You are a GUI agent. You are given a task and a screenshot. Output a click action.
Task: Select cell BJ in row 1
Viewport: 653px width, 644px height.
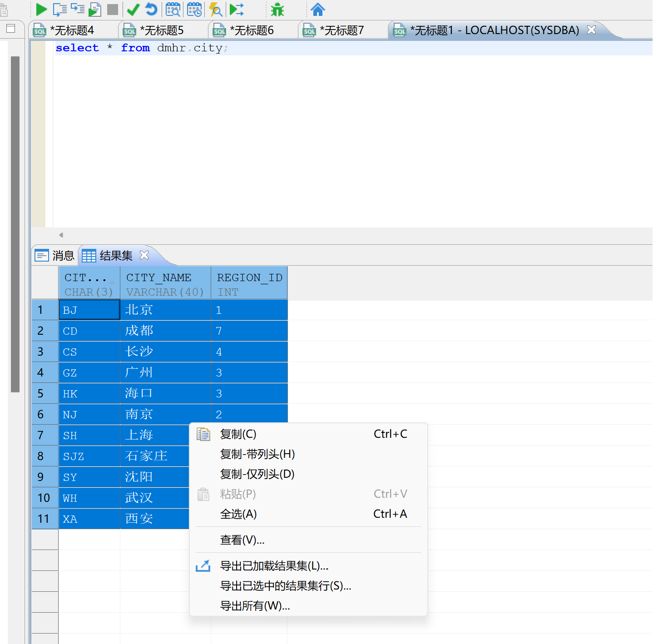(x=89, y=310)
